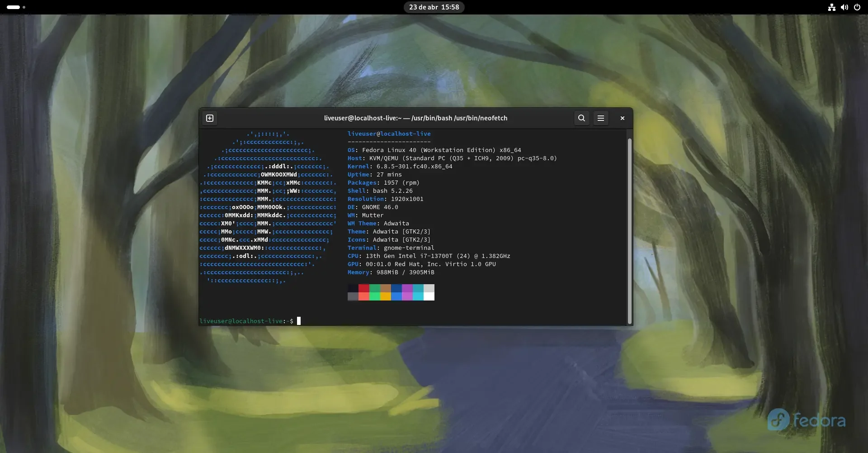
Task: Click the Terminal gnome-terminal line
Action: coord(391,248)
